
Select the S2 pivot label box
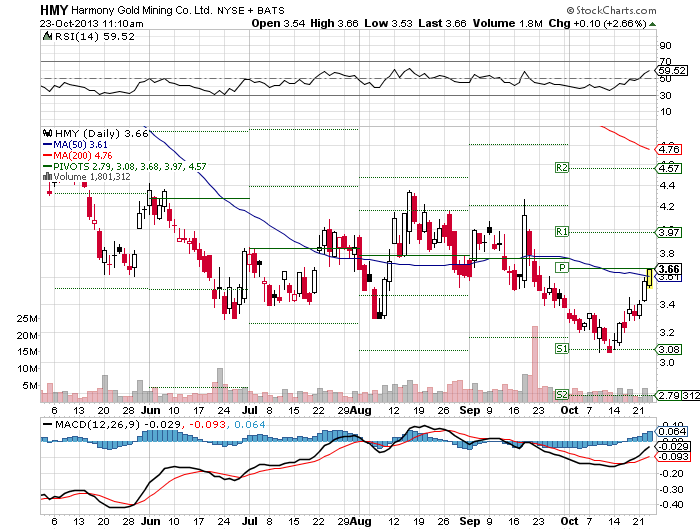[x=562, y=394]
